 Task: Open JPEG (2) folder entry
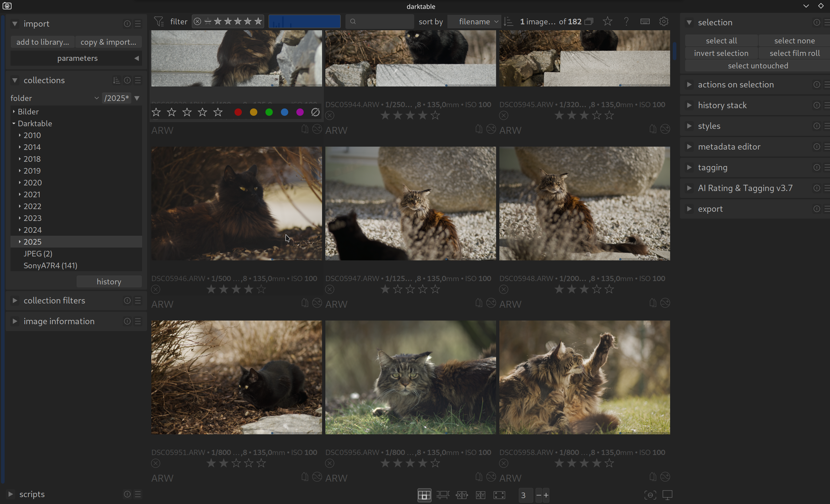point(38,253)
